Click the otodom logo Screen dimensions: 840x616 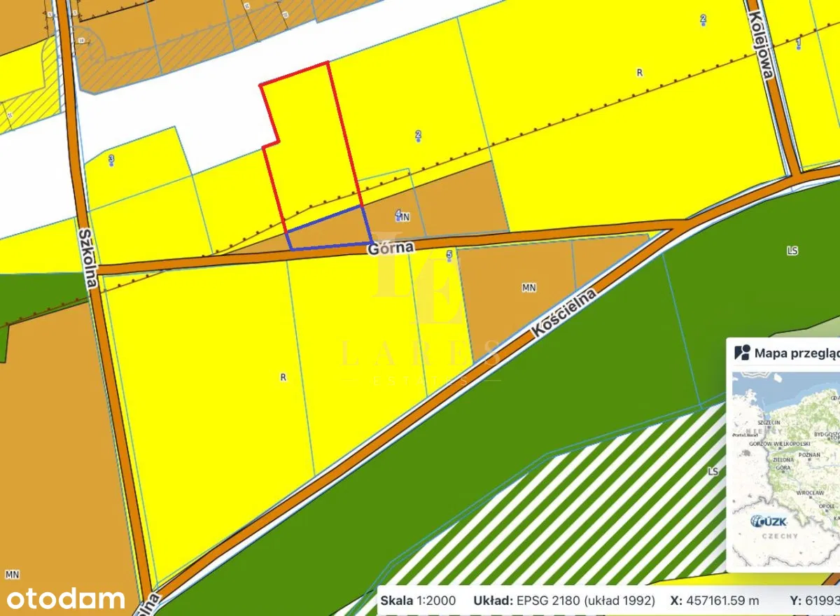coord(66,598)
